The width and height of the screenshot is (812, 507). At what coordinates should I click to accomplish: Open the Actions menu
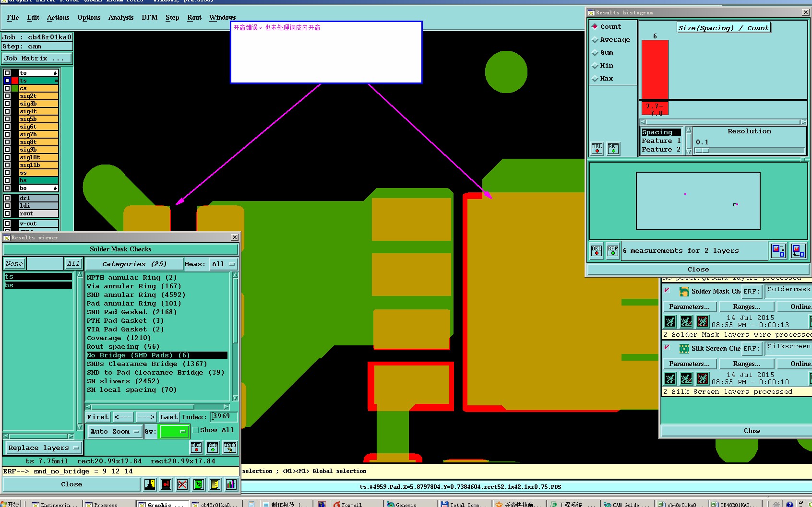tap(58, 18)
